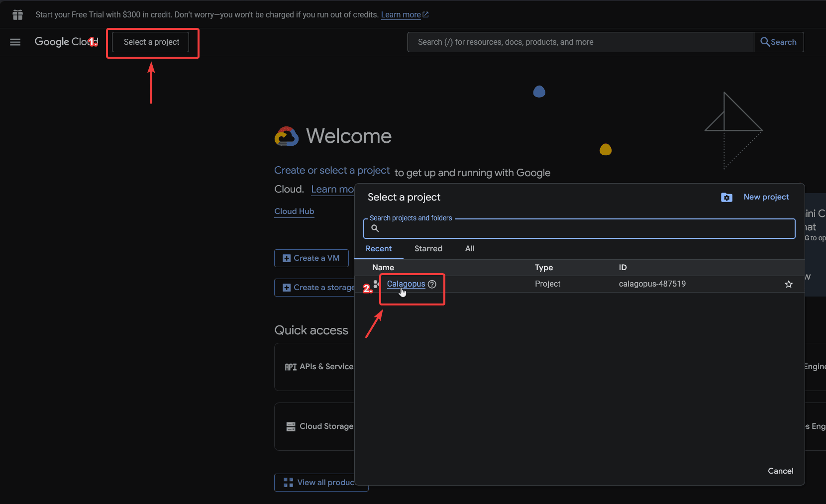826x504 pixels.
Task: Open the hamburger navigation menu
Action: 15,42
